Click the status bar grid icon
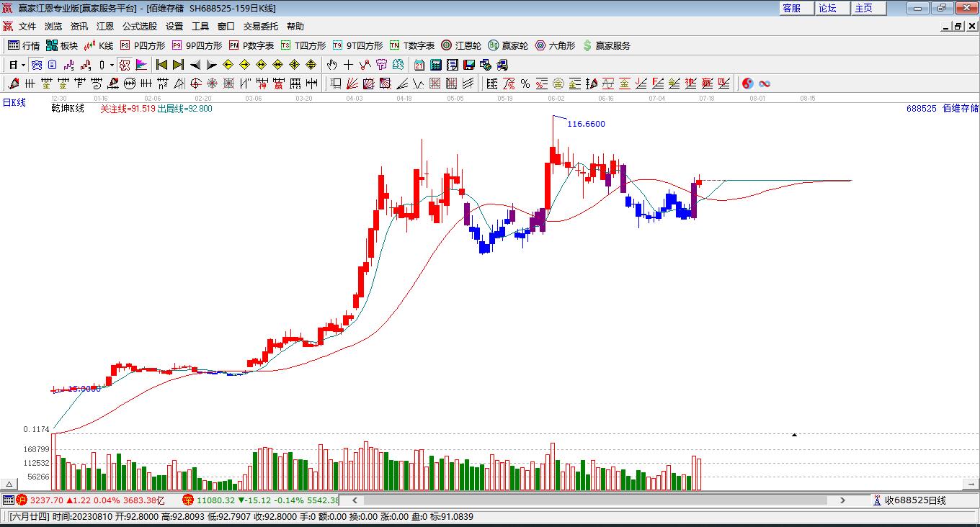This screenshot has height=527, width=980. point(8,500)
